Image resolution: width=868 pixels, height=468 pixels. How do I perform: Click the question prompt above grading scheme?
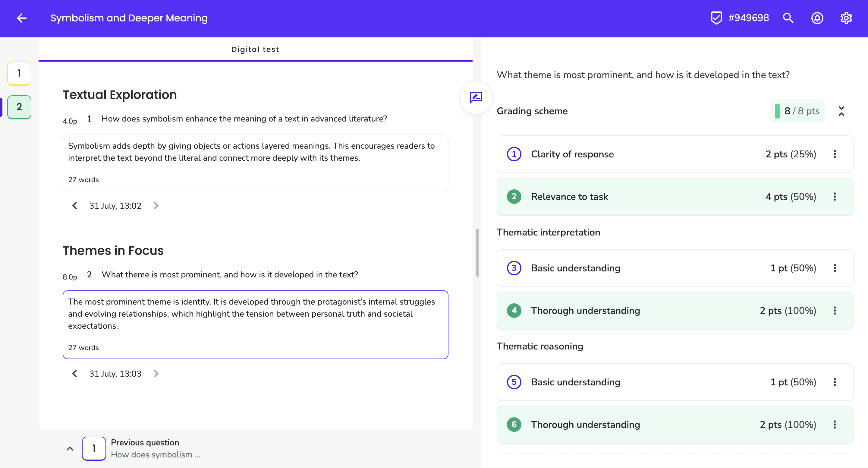pyautogui.click(x=643, y=75)
